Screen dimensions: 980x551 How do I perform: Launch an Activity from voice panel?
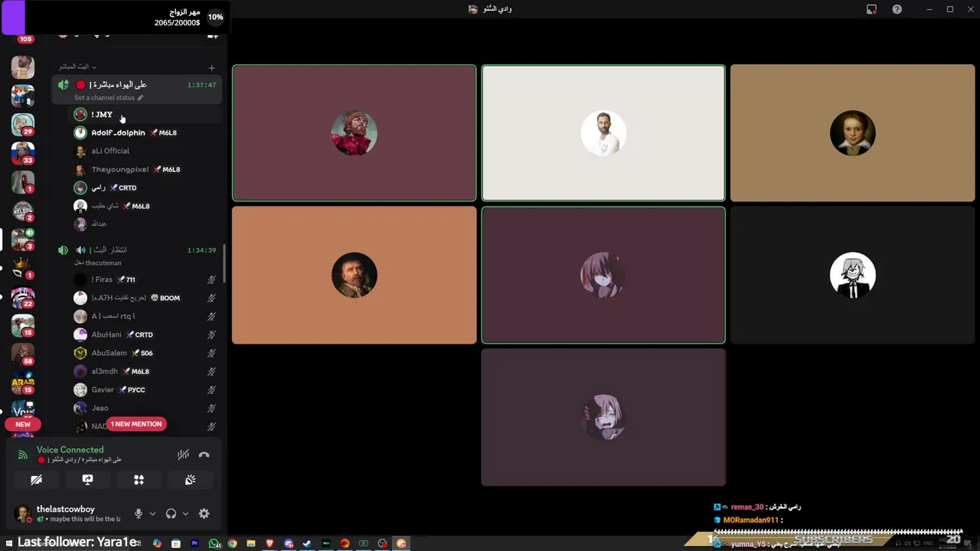[x=139, y=480]
